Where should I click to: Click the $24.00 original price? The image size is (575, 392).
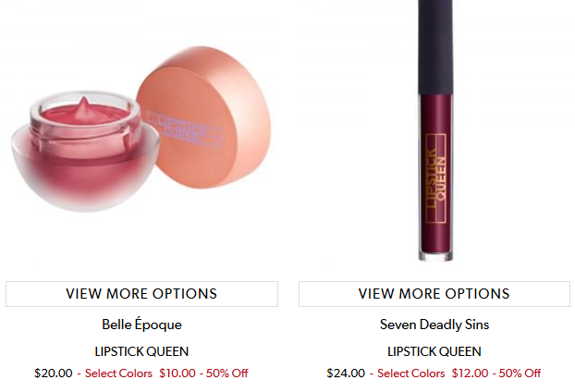click(346, 374)
